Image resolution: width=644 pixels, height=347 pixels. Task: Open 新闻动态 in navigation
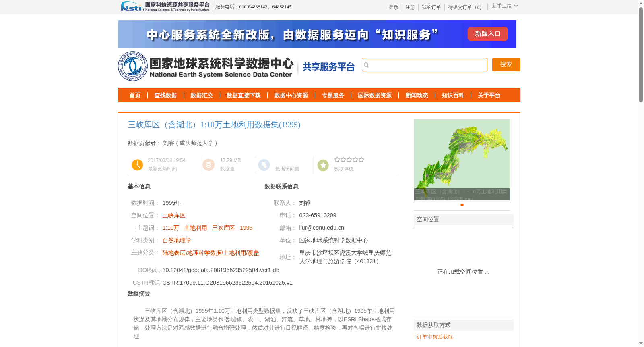pyautogui.click(x=417, y=95)
